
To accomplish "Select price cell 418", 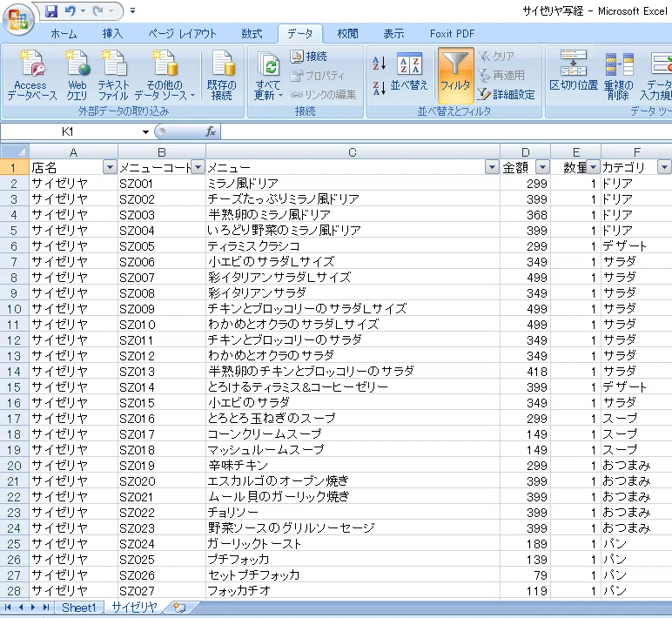I will point(525,371).
